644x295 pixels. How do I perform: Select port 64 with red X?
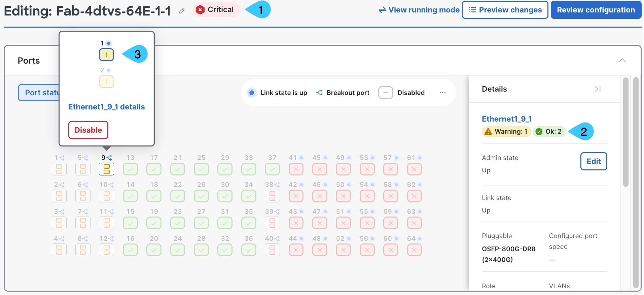[x=414, y=250]
